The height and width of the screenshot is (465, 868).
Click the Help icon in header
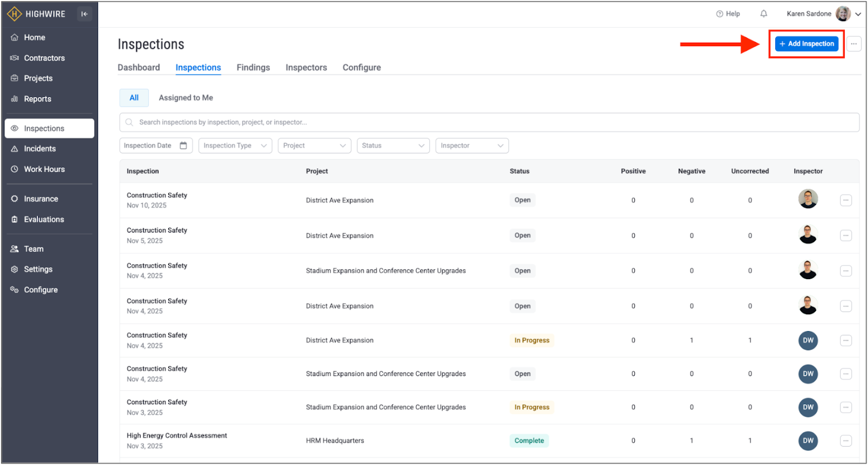point(727,14)
